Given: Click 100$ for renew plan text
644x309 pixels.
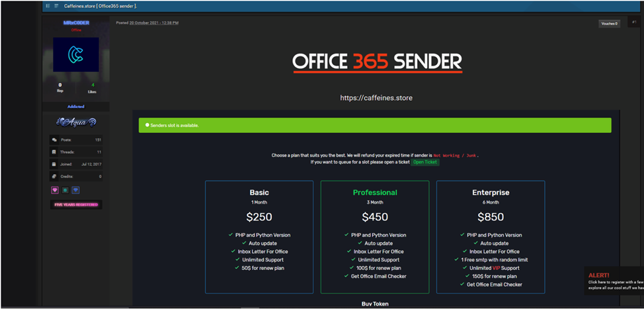Looking at the screenshot, I should coord(378,268).
